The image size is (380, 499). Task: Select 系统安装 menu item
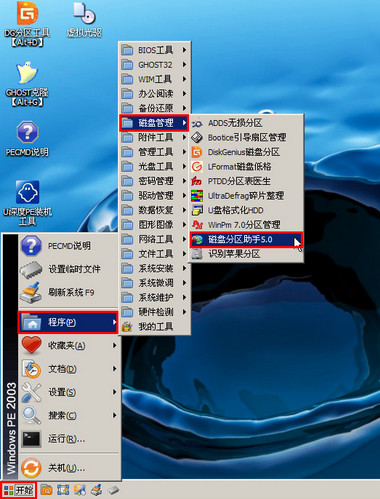point(154,268)
